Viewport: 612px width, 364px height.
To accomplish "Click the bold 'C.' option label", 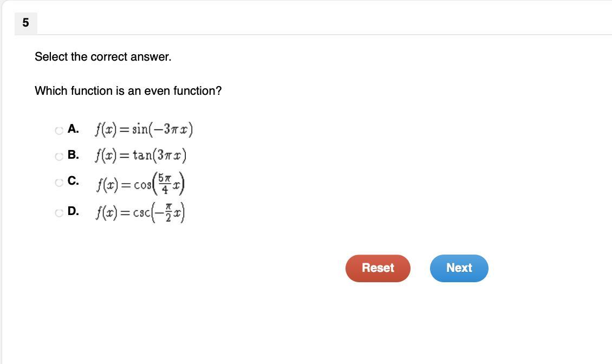I will pyautogui.click(x=73, y=180).
